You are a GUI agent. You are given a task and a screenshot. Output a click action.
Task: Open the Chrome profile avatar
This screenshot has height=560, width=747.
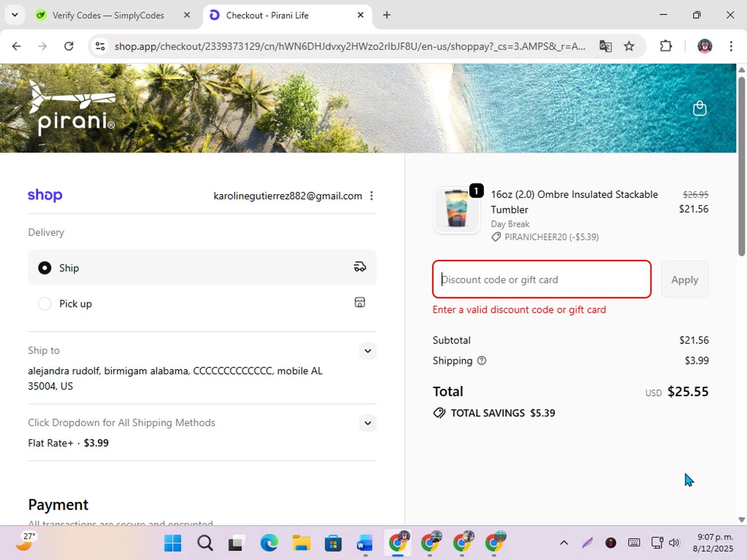[x=705, y=46]
